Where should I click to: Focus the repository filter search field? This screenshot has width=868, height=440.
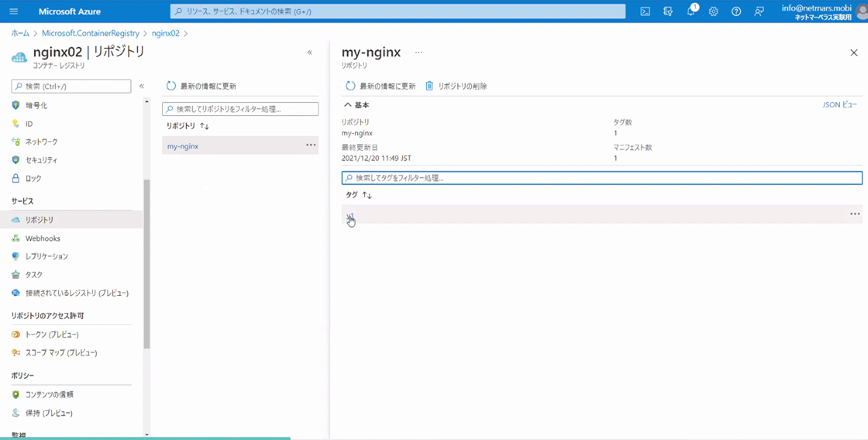(240, 109)
